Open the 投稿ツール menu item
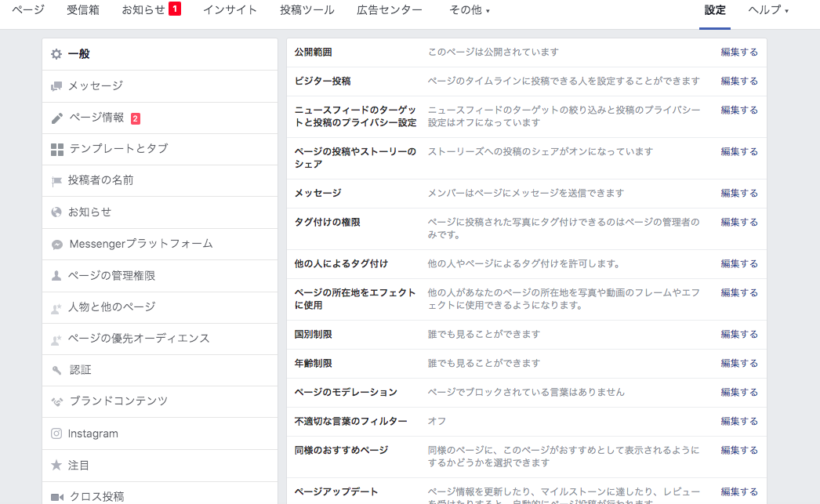Image resolution: width=820 pixels, height=504 pixels. tap(306, 10)
